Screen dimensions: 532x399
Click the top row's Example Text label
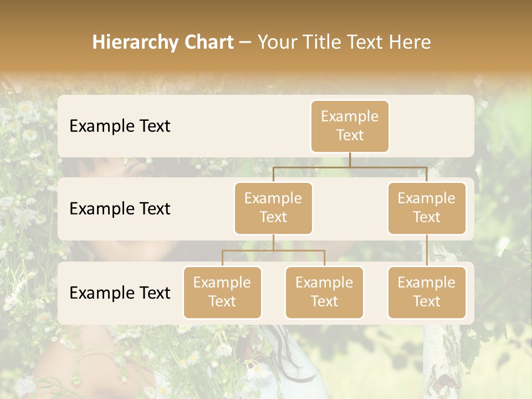click(x=120, y=126)
